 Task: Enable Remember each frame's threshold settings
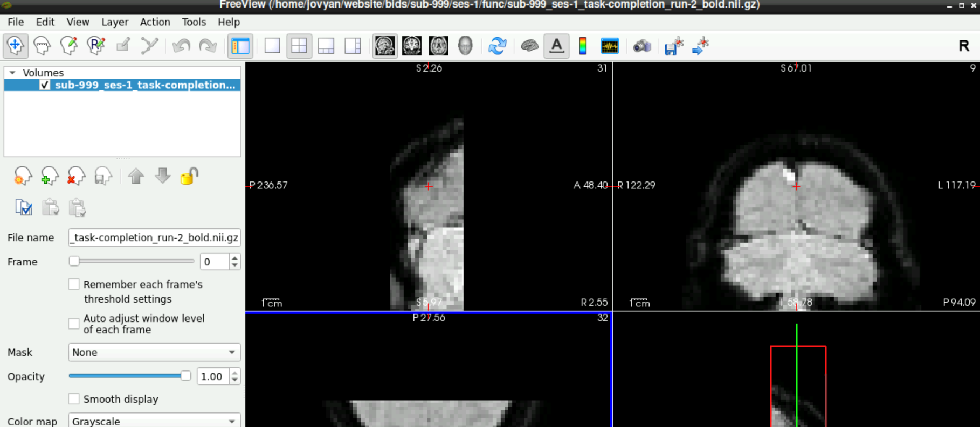click(x=74, y=284)
